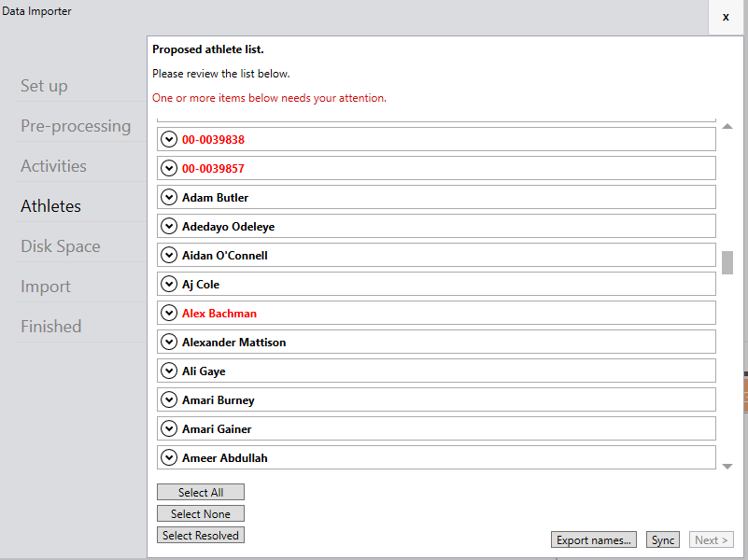This screenshot has width=748, height=560.
Task: Go to the Activities step
Action: coord(53,166)
